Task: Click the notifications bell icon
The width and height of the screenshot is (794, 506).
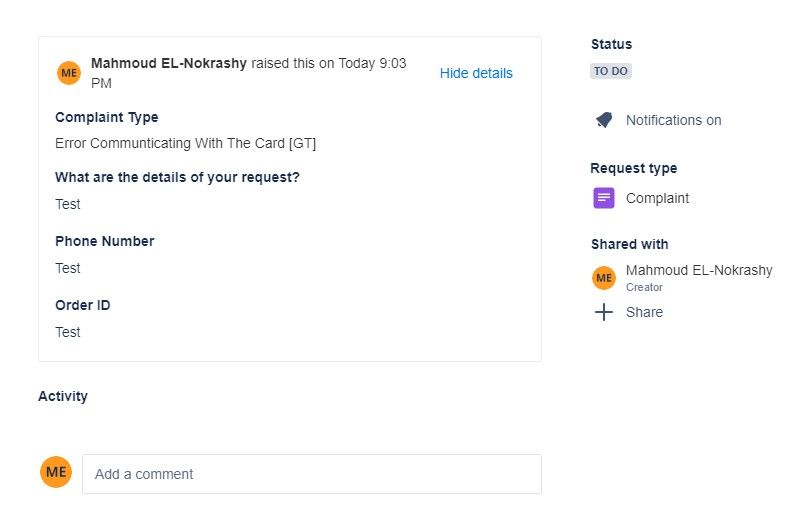Action: (x=603, y=120)
